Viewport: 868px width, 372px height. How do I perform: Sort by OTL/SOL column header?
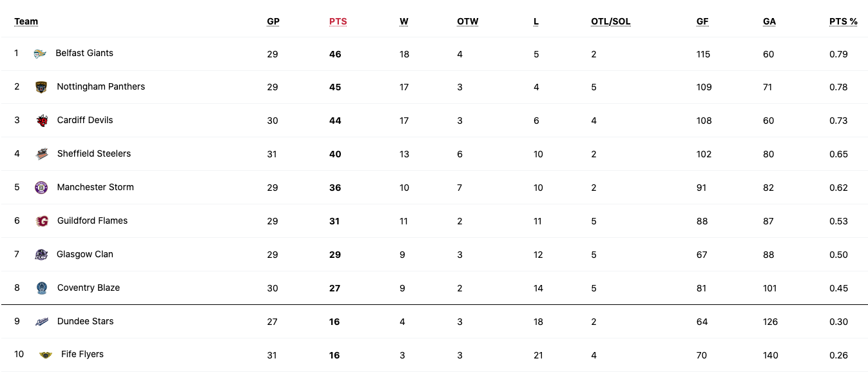tap(611, 21)
